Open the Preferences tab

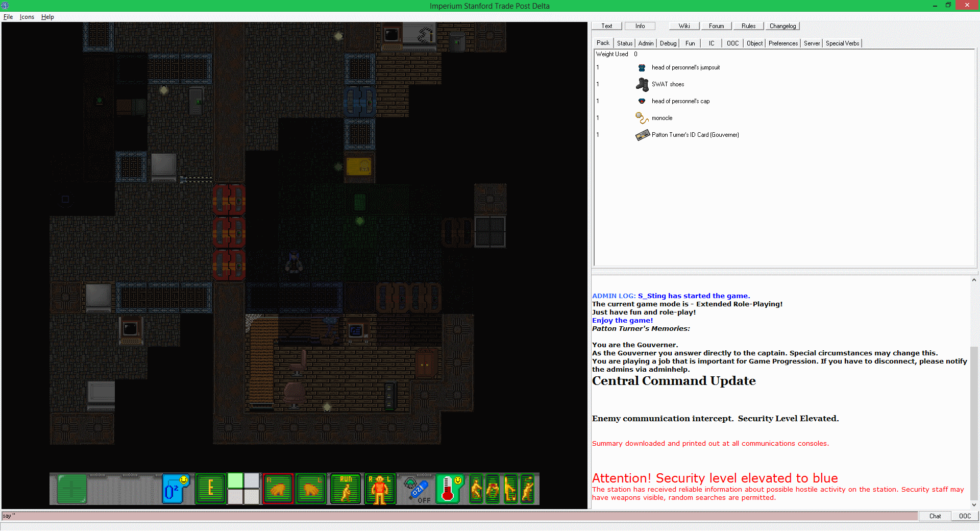point(783,43)
